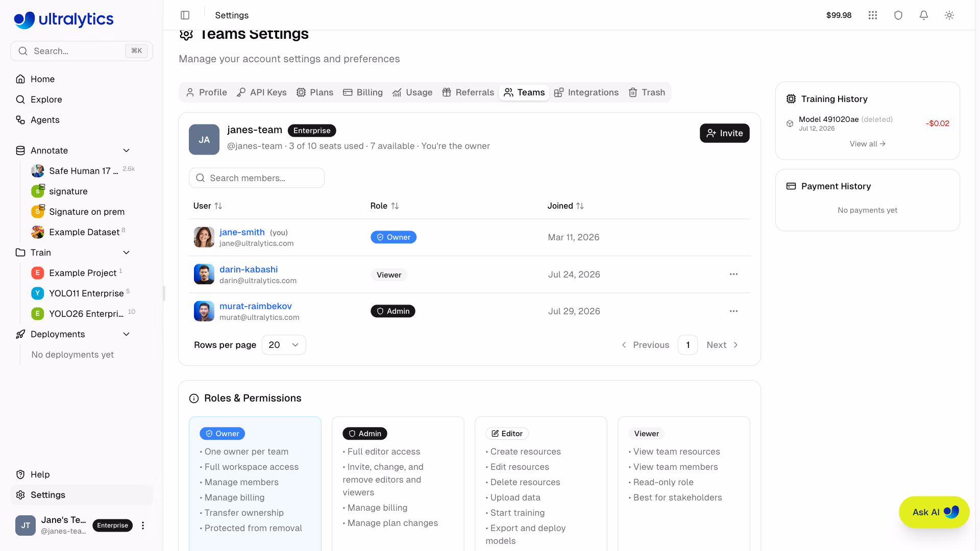Focus the Search members field
Image resolution: width=980 pixels, height=551 pixels.
pyautogui.click(x=257, y=178)
